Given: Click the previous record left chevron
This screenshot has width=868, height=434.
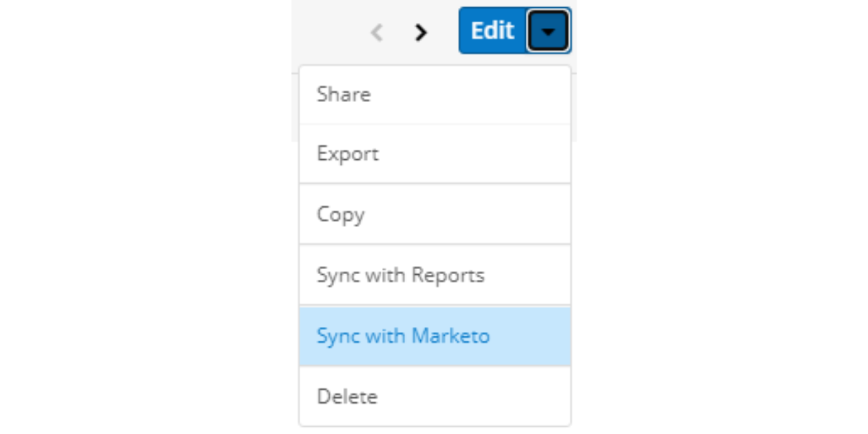Looking at the screenshot, I should pos(376,32).
